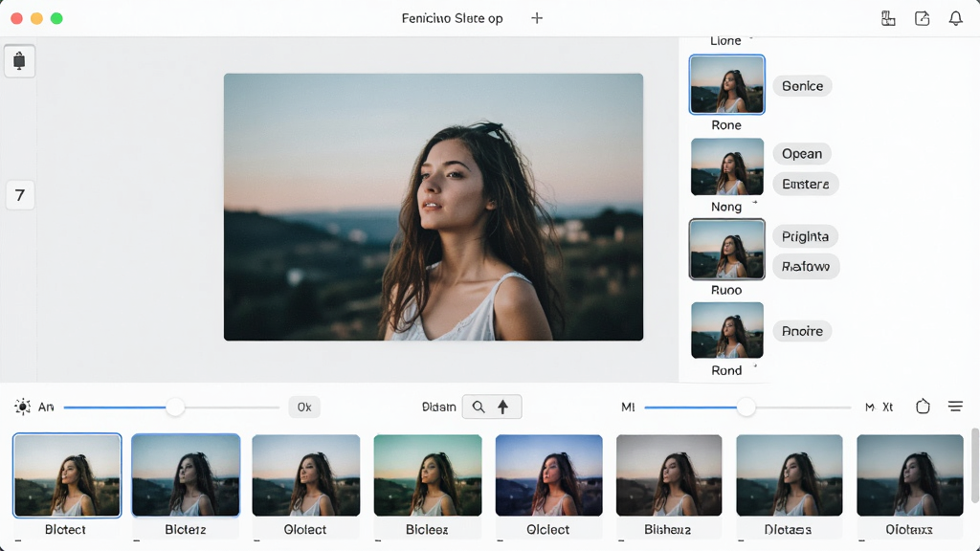Apply the Blcterz filter thumbnail
The image size is (980, 551).
pos(186,475)
